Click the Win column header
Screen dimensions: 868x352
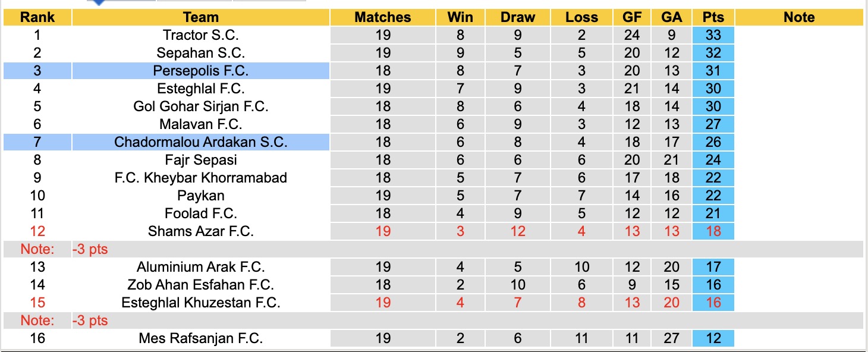coord(460,17)
